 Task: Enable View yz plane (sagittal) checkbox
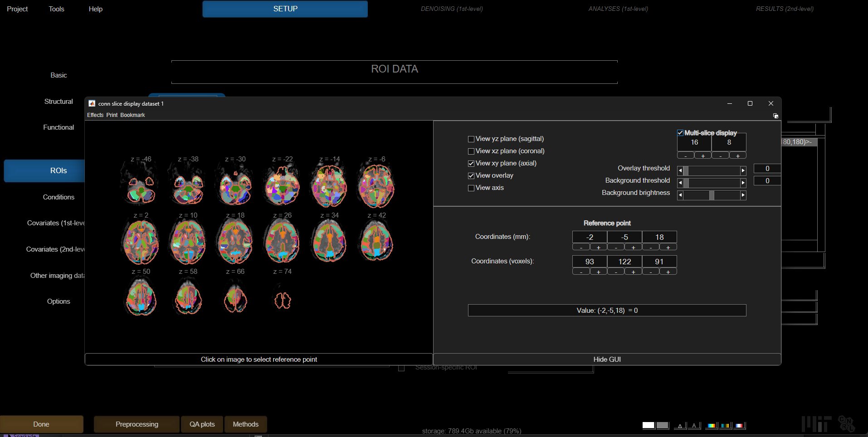point(471,139)
